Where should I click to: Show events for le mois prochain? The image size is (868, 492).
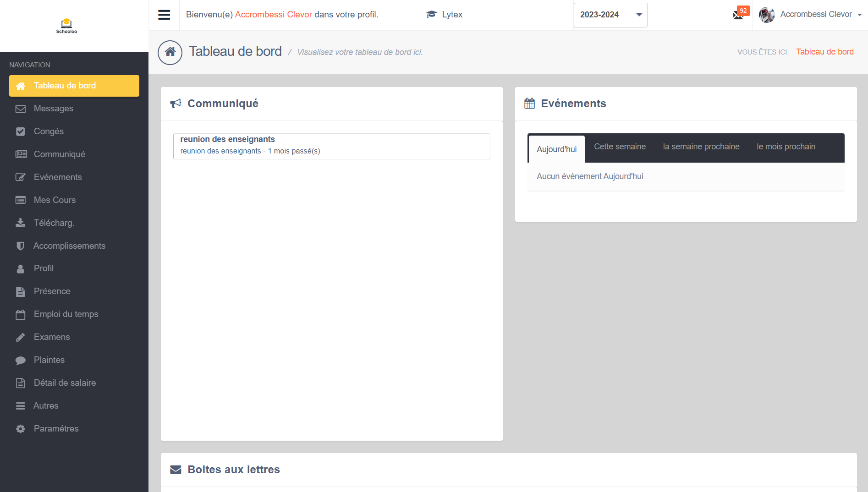click(x=786, y=147)
